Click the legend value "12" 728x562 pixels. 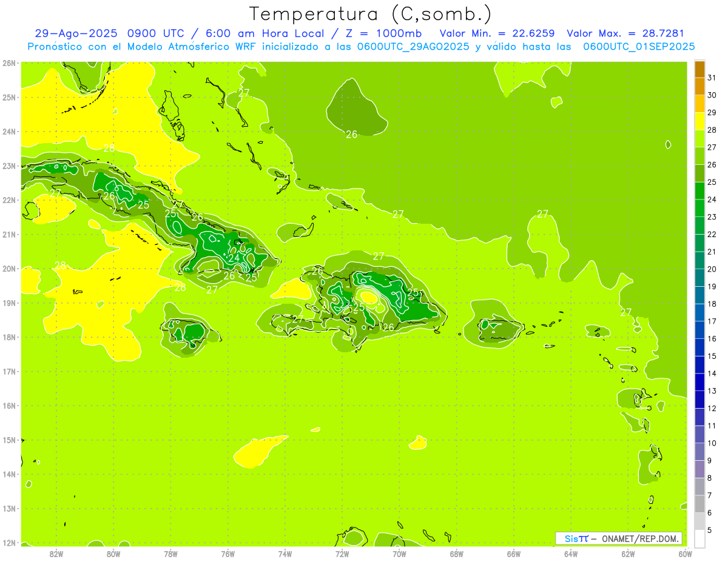pyautogui.click(x=712, y=408)
